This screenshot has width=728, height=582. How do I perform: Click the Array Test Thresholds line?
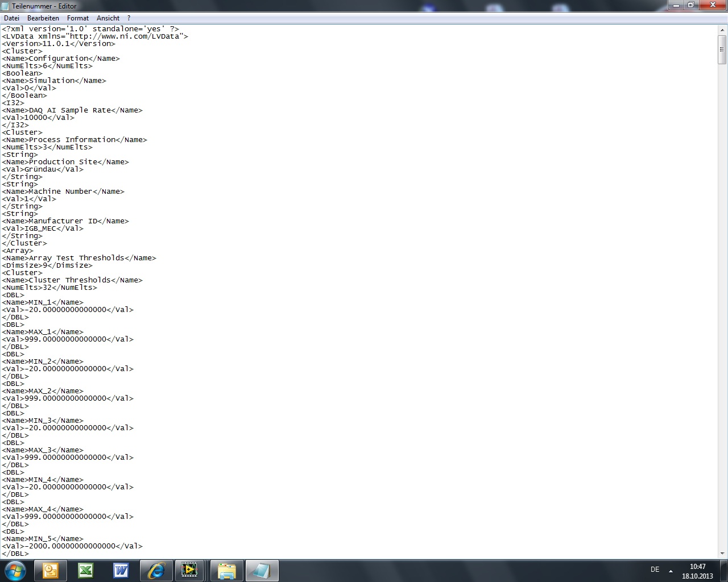[79, 258]
